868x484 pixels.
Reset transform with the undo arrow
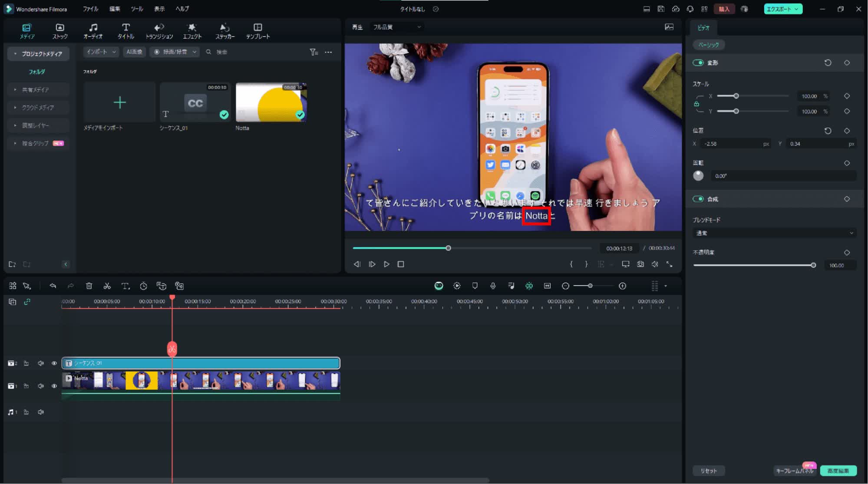click(828, 63)
